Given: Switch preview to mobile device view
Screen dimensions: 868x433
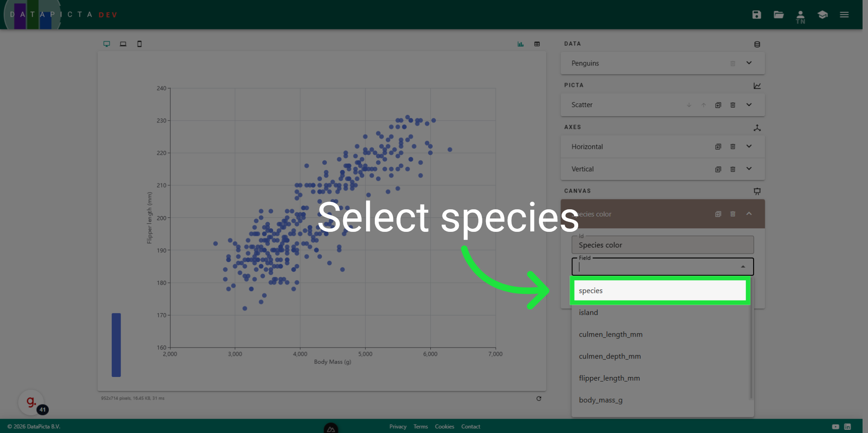Looking at the screenshot, I should click(x=139, y=44).
